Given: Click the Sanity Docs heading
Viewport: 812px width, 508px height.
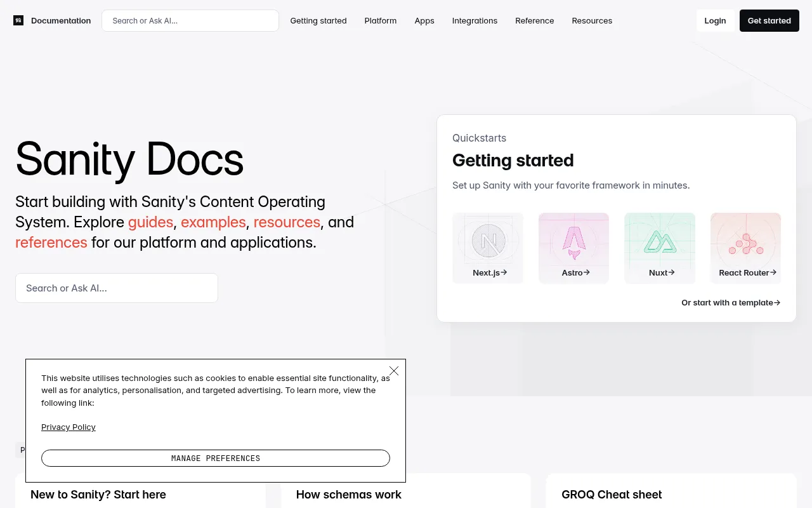Looking at the screenshot, I should 129,158.
